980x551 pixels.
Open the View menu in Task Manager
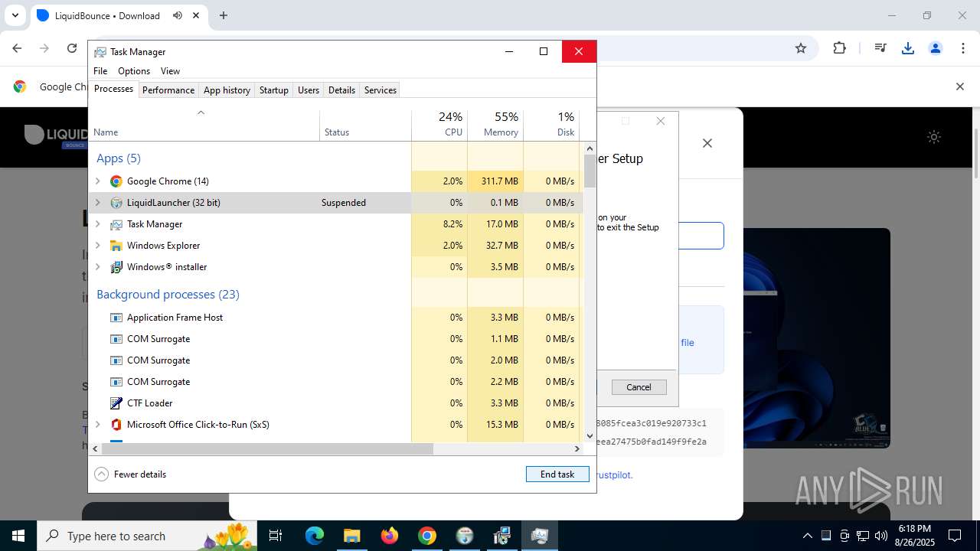click(170, 71)
